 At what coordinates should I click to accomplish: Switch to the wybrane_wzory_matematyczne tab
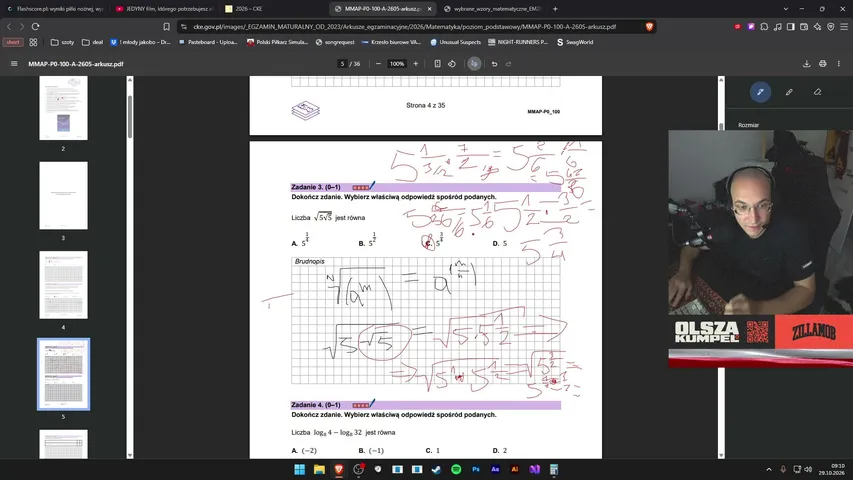pos(492,9)
